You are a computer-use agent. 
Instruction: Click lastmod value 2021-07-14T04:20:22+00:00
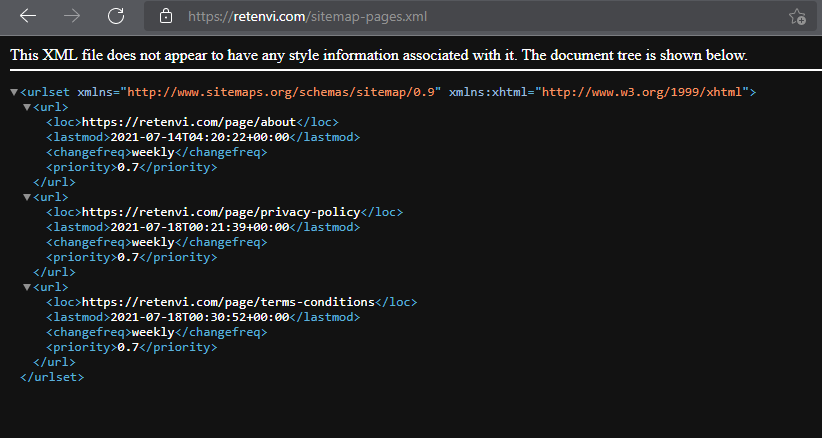tap(200, 137)
